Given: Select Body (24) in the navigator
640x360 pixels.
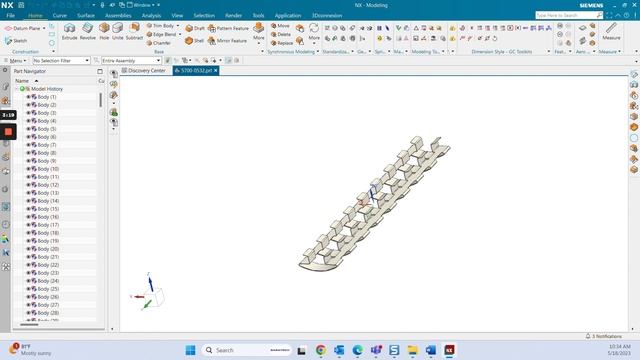Looking at the screenshot, I should click(48, 281).
